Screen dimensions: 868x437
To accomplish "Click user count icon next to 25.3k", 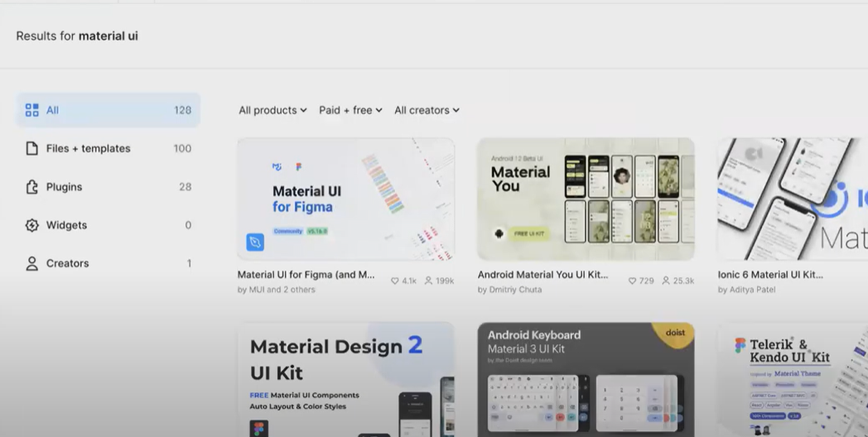I will (666, 281).
